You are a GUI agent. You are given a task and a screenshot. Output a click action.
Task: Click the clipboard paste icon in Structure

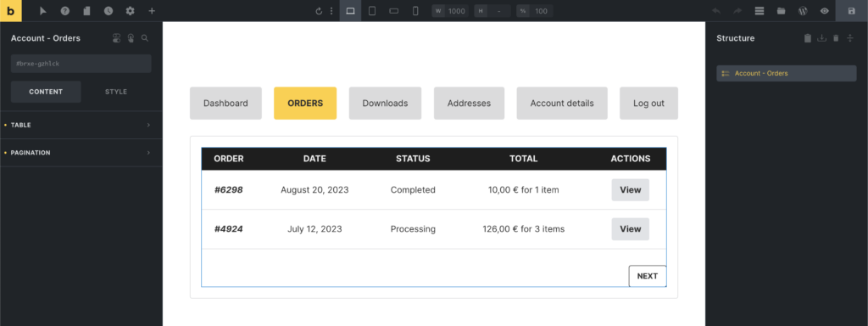click(x=808, y=38)
